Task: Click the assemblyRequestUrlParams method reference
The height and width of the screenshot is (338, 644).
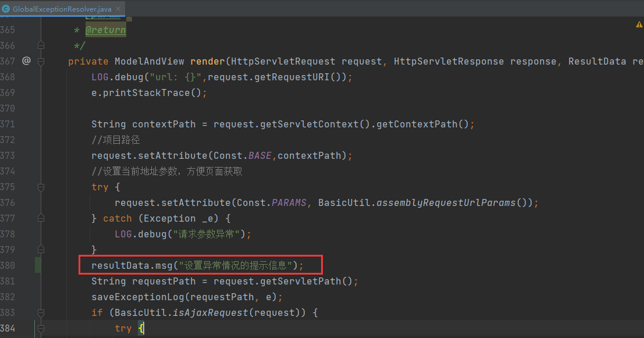Action: tap(446, 202)
